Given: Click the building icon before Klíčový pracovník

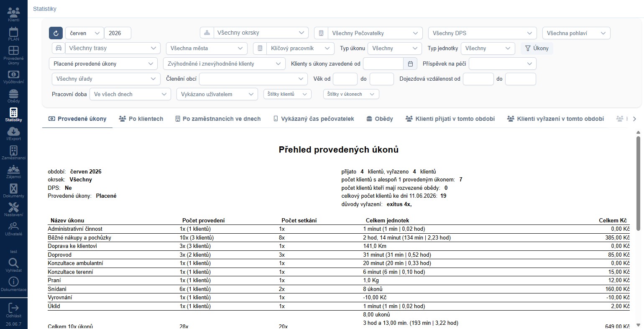Looking at the screenshot, I should 260,48.
